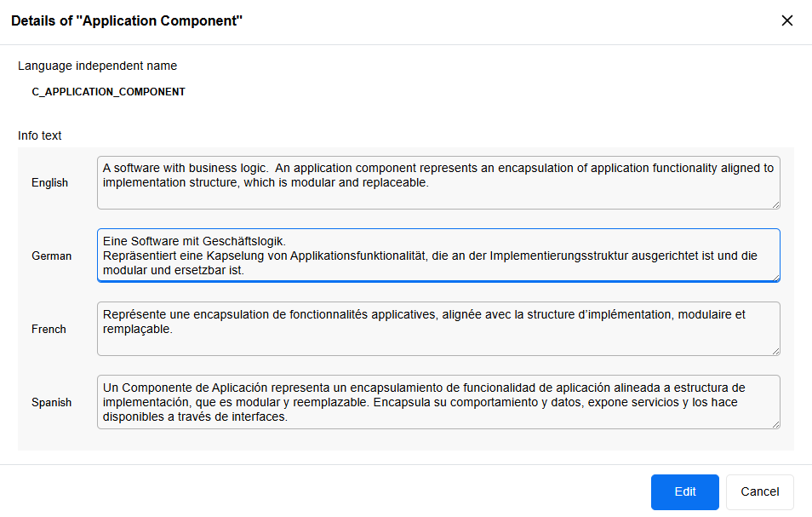812x517 pixels.
Task: Click the English language label
Action: (x=50, y=183)
